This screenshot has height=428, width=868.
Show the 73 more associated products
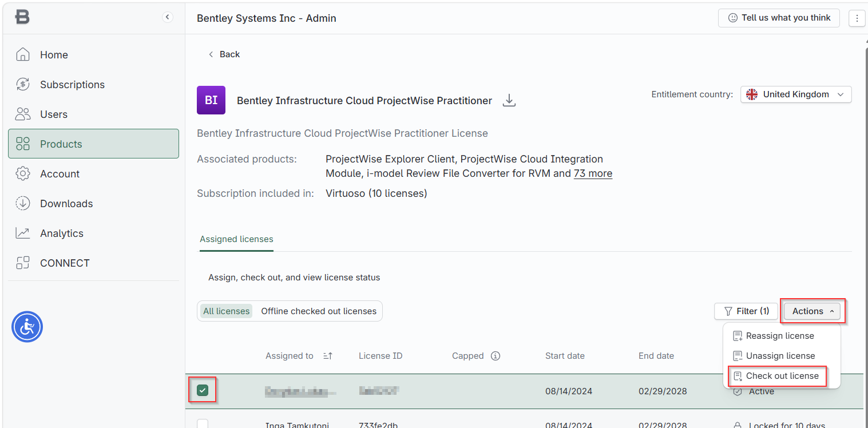tap(593, 173)
